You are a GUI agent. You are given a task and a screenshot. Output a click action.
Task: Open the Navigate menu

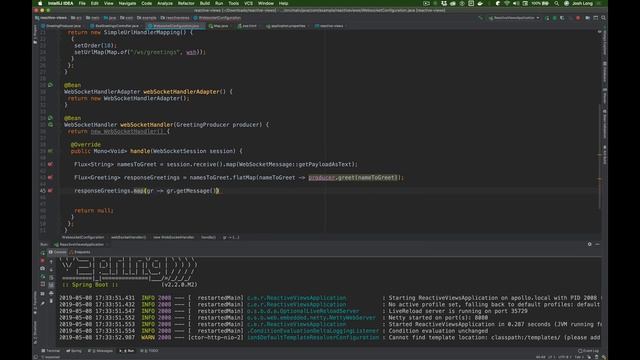point(127,3)
